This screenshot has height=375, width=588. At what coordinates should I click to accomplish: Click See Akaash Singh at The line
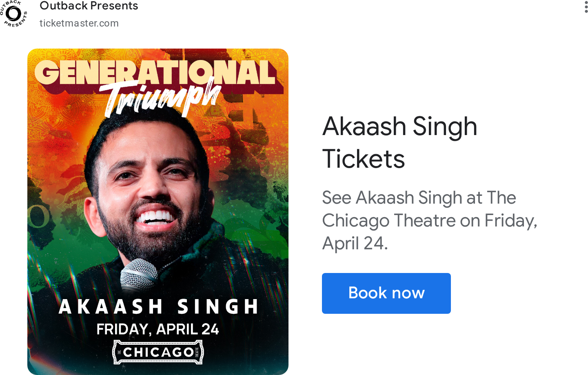[419, 198]
